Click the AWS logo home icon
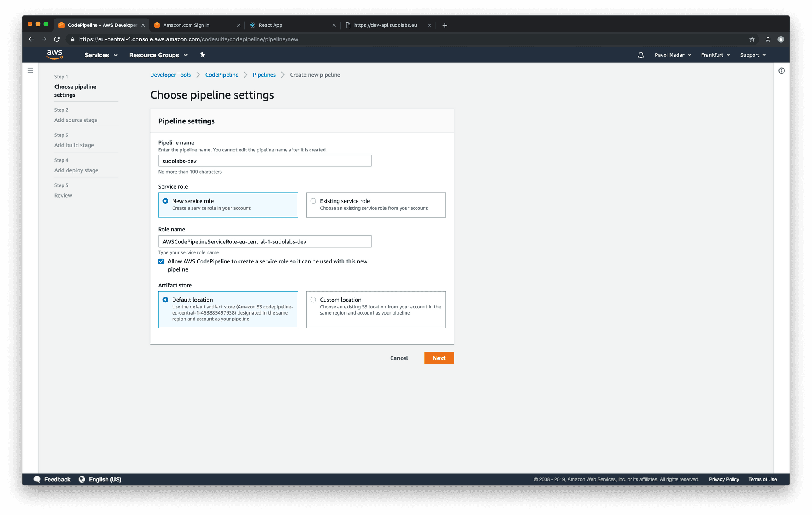Screen dimensions: 812x515 click(x=54, y=55)
